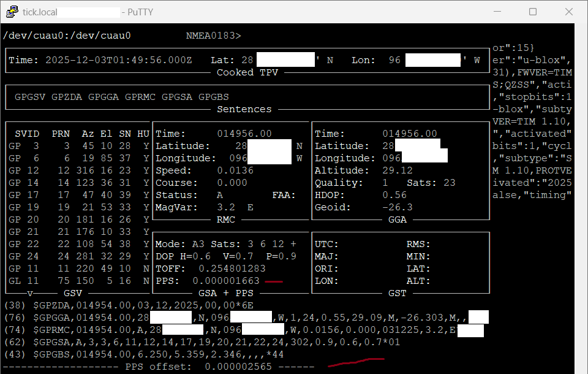588x374 pixels.
Task: Click the satellite row GP 20
Action: click(79, 219)
